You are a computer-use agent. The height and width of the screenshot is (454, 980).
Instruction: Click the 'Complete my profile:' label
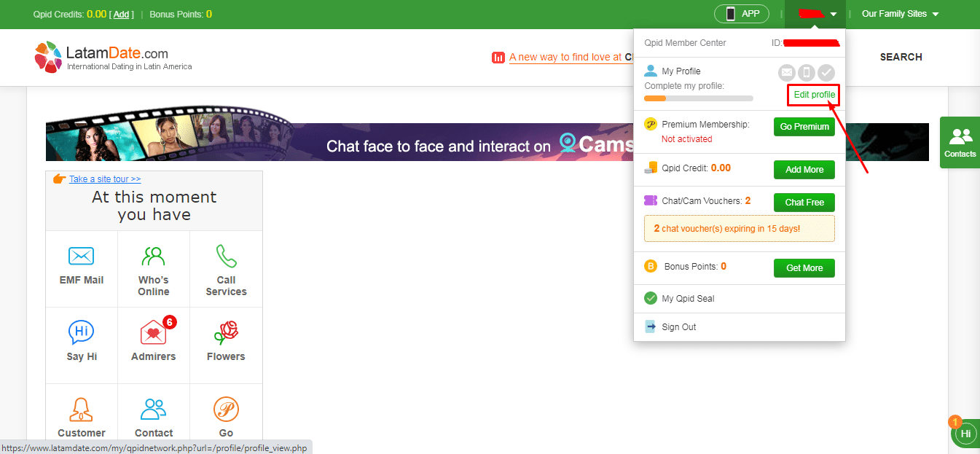pos(683,86)
